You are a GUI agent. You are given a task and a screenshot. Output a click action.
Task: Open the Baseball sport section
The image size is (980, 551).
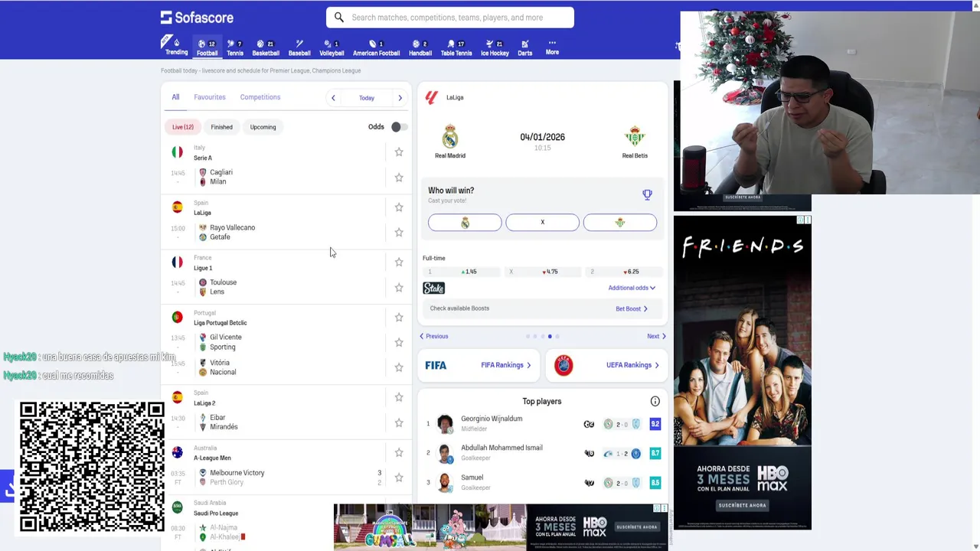click(299, 47)
